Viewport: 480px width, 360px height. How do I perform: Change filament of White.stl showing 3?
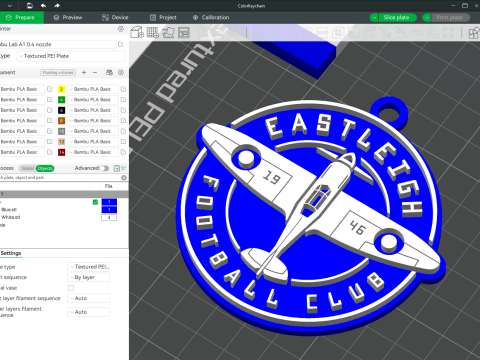click(x=109, y=217)
